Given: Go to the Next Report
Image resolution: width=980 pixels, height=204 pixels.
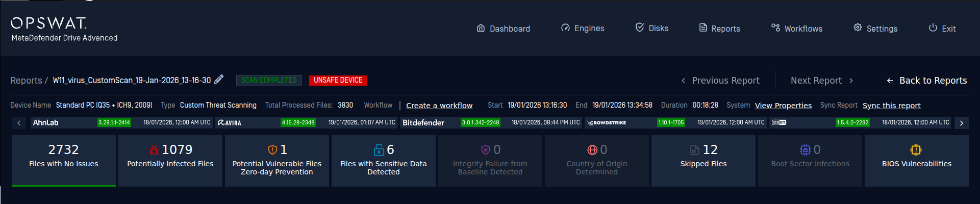Looking at the screenshot, I should coord(822,81).
